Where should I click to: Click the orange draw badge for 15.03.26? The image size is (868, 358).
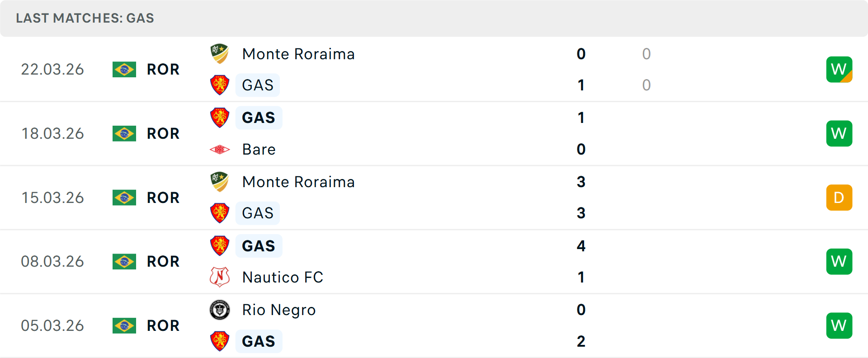[x=839, y=198]
